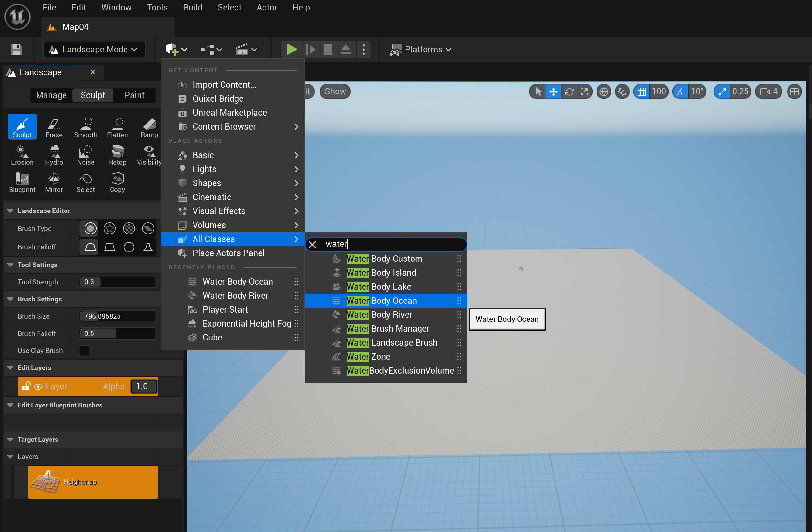This screenshot has height=532, width=812.
Task: Choose Water Body Lake from list
Action: tap(391, 286)
